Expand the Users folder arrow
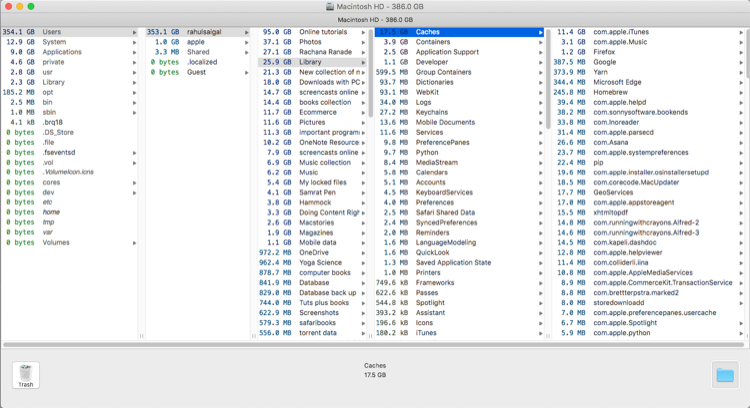Viewport: 750px width, 408px height. 134,32
